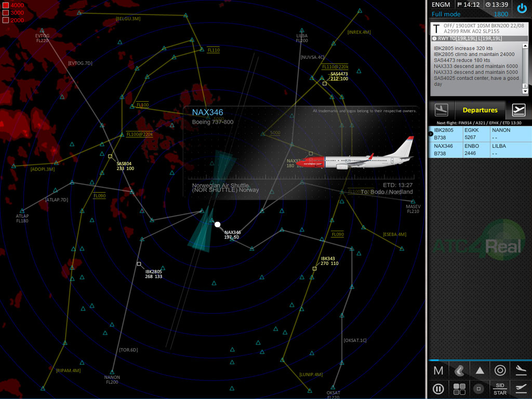Image resolution: width=532 pixels, height=399 pixels.
Task: Toggle the terrain map overlay icon
Action: [459, 370]
